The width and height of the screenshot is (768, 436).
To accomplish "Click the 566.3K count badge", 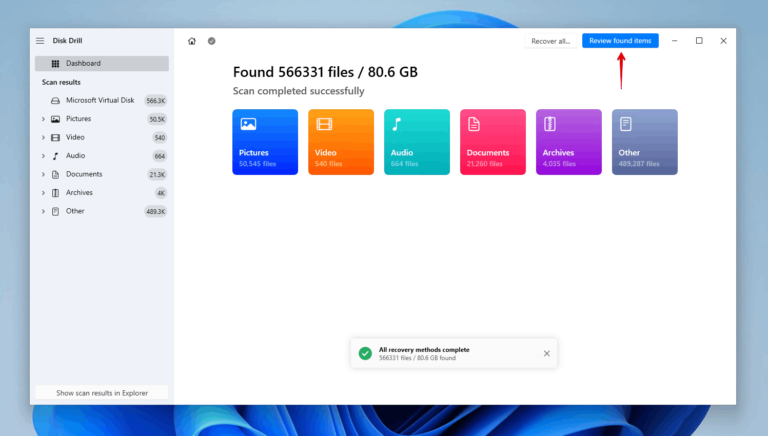I will point(156,101).
